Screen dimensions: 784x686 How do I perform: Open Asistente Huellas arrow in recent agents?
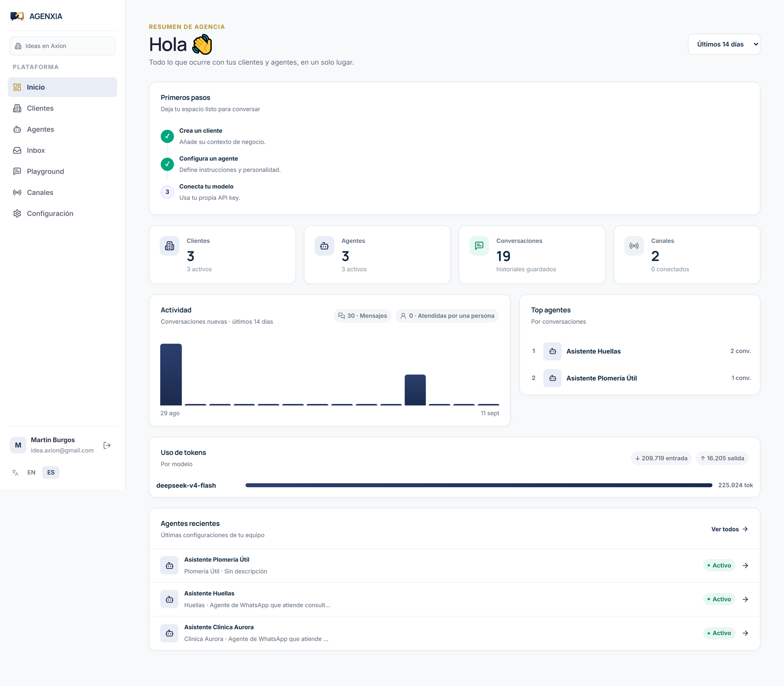click(745, 599)
